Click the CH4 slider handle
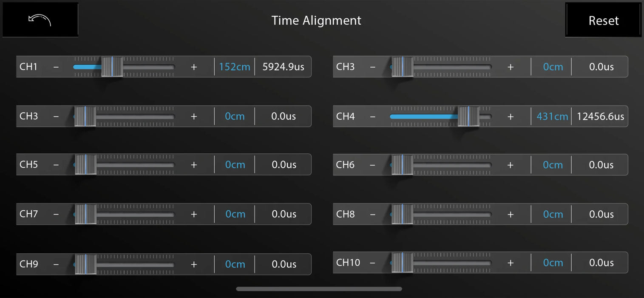This screenshot has height=298, width=644. tap(468, 116)
